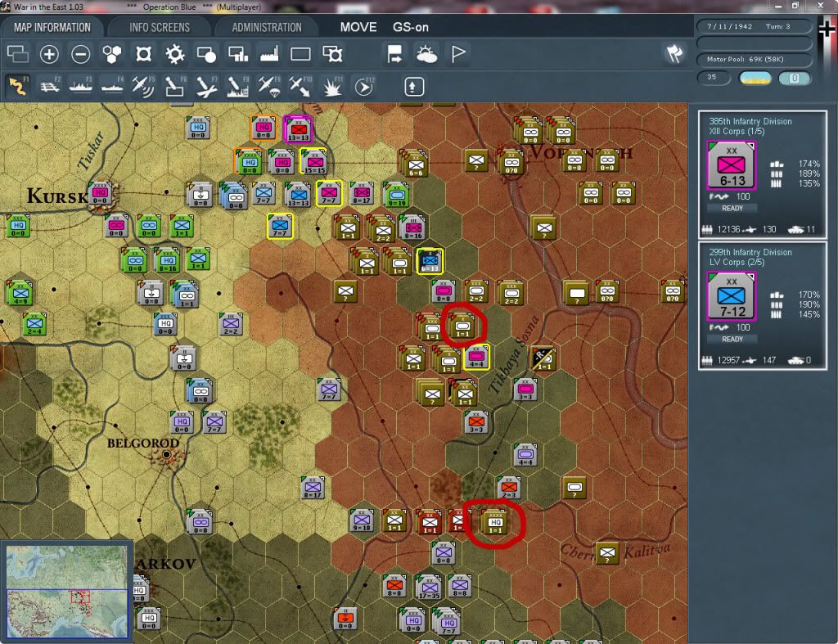Click the factory toolbar icon
Viewport: 838px width, 644px height.
pos(269,54)
